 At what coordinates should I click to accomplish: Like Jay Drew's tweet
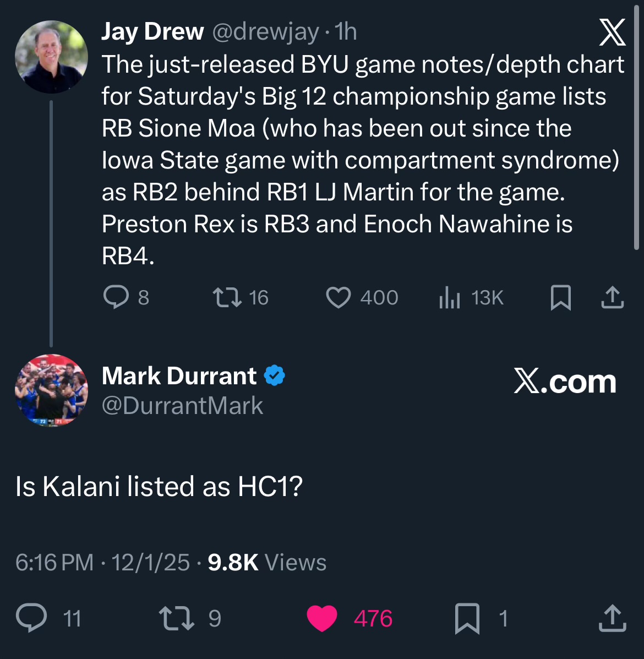pos(339,297)
